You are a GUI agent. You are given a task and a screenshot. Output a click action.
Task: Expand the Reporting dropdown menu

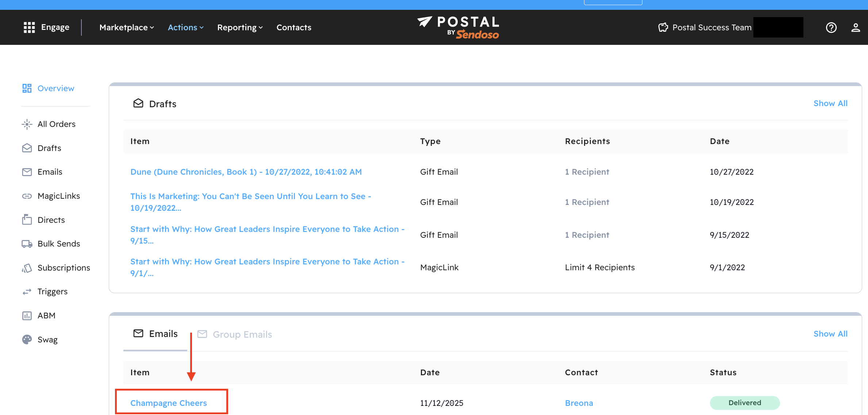[240, 27]
